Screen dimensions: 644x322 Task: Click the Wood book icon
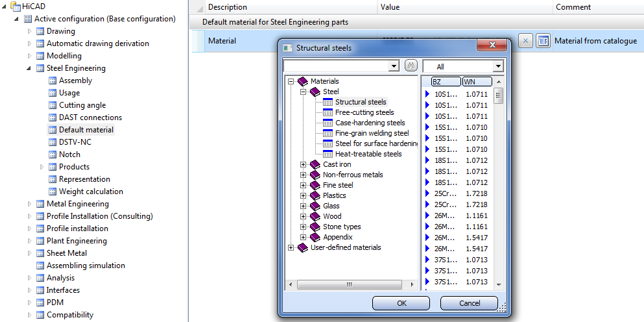[x=315, y=216]
